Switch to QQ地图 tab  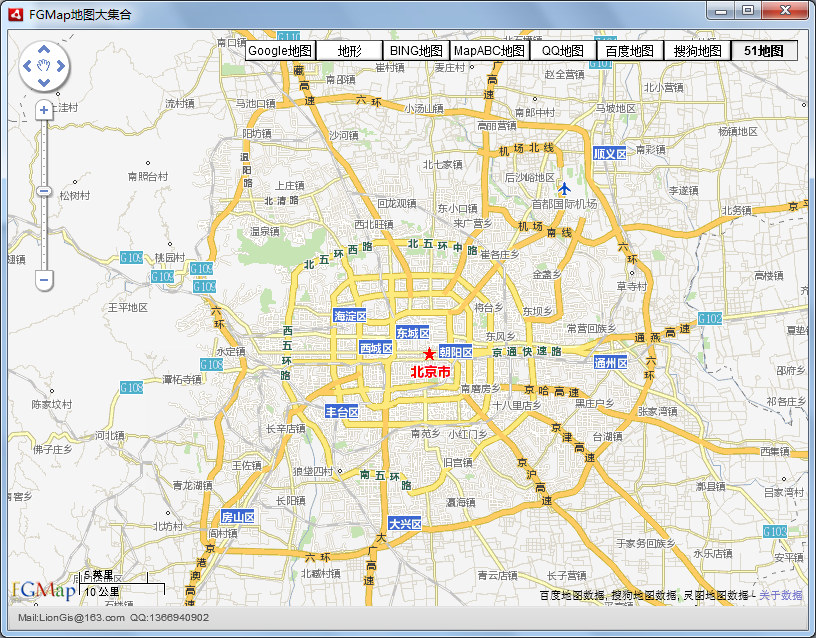(563, 50)
